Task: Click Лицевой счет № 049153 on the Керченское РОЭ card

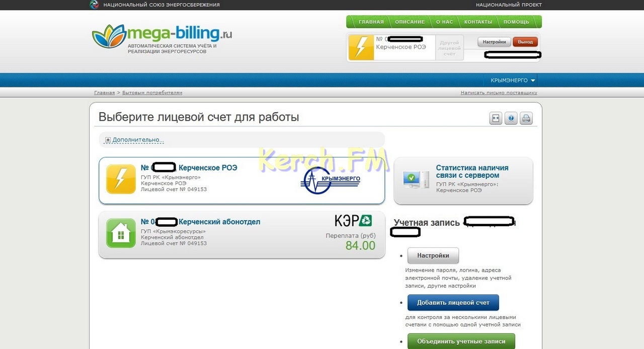Action: tap(174, 189)
